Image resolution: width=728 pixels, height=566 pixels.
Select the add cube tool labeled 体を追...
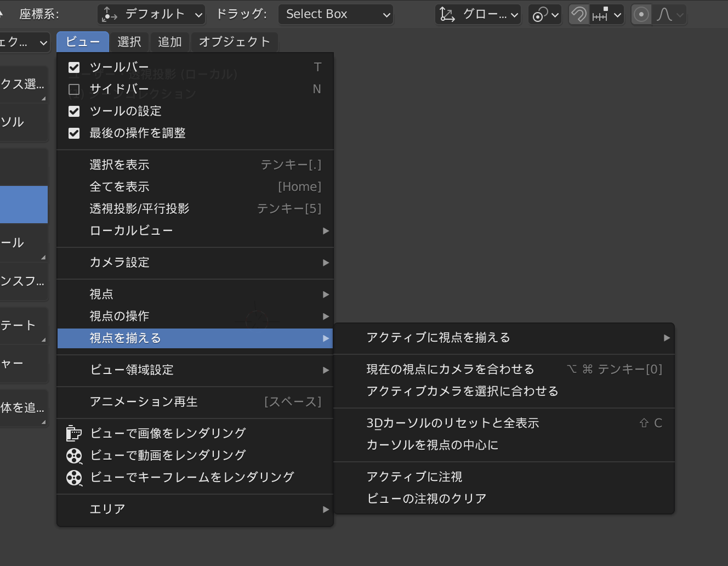(x=24, y=408)
